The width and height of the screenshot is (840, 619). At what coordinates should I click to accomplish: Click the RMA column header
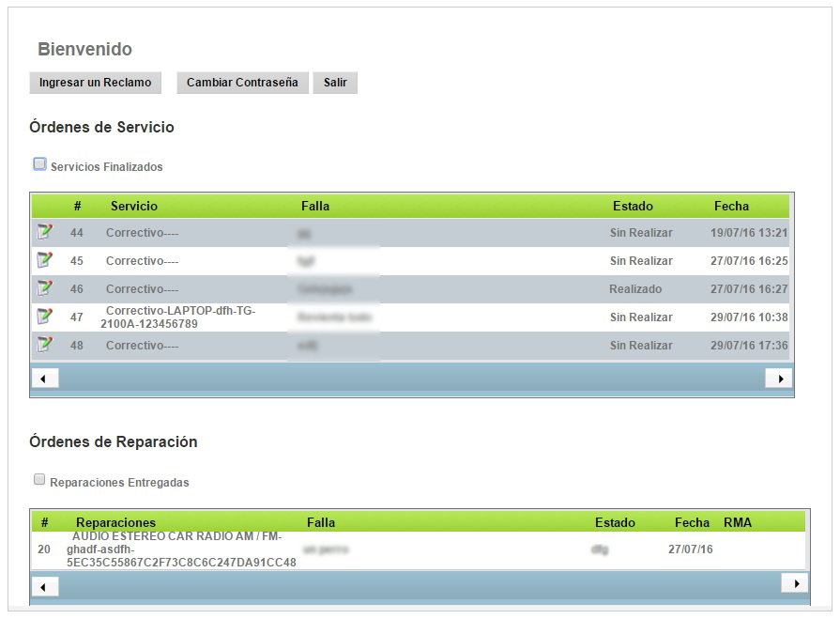coord(738,522)
